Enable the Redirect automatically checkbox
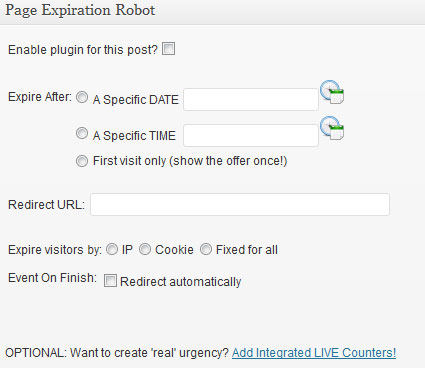 tap(110, 280)
